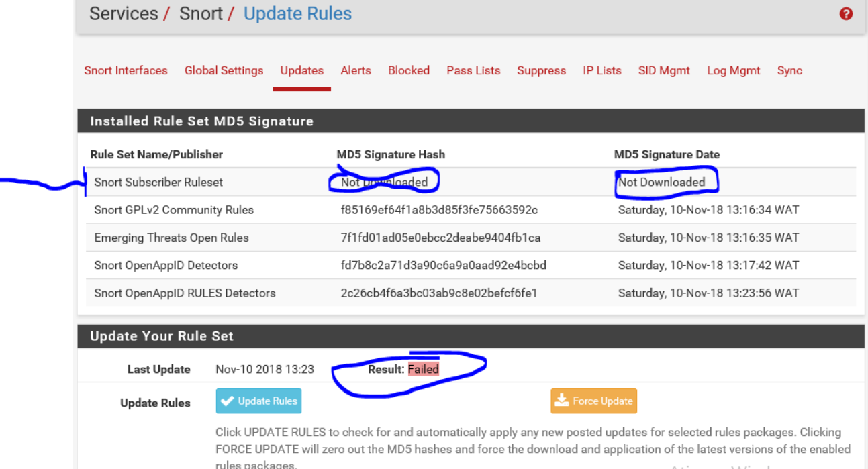
Task: Click the orange Force Update button
Action: [x=594, y=401]
